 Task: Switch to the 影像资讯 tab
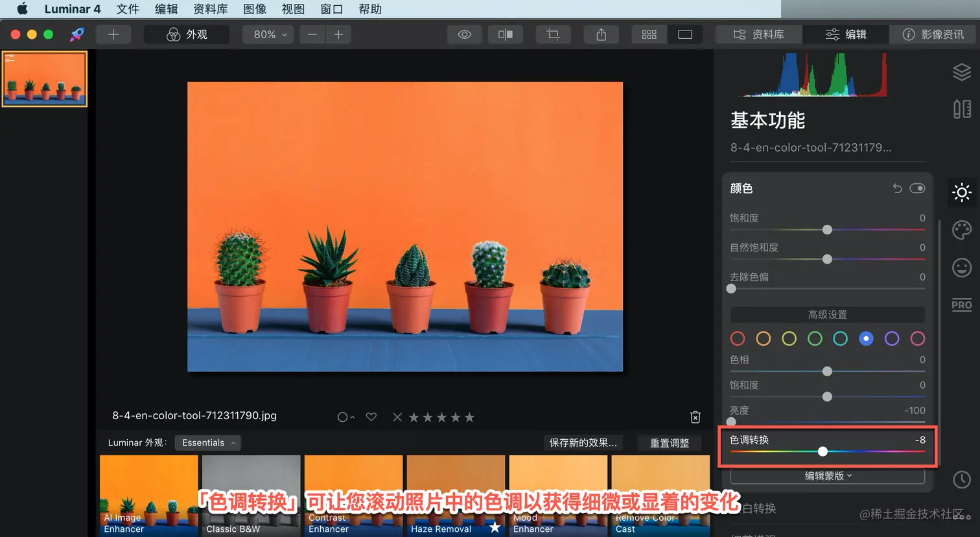[933, 34]
